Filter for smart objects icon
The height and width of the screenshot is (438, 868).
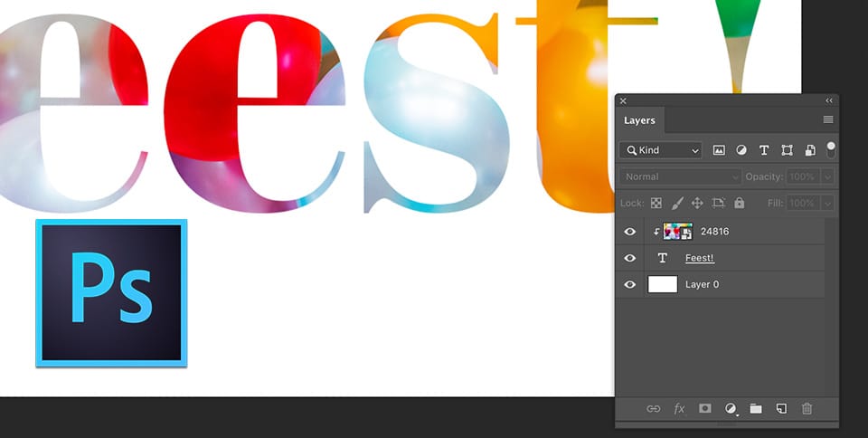click(x=810, y=150)
